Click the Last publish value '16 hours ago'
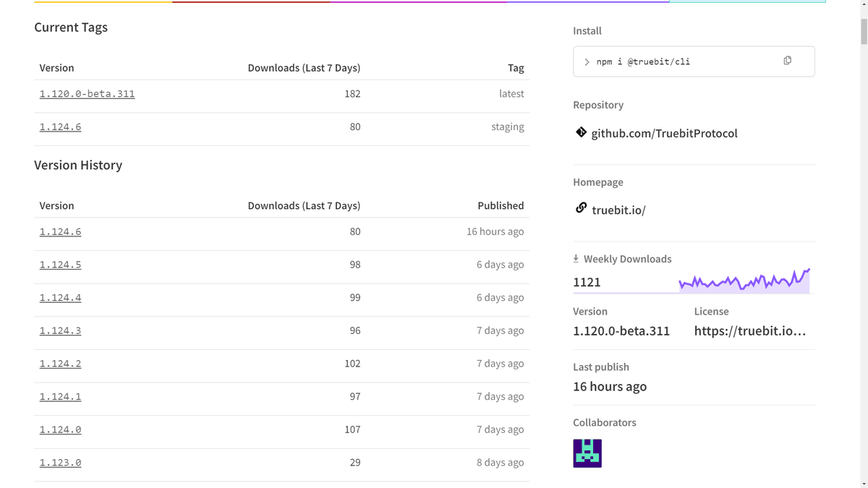Viewport: 868px width, 488px height. coord(610,387)
